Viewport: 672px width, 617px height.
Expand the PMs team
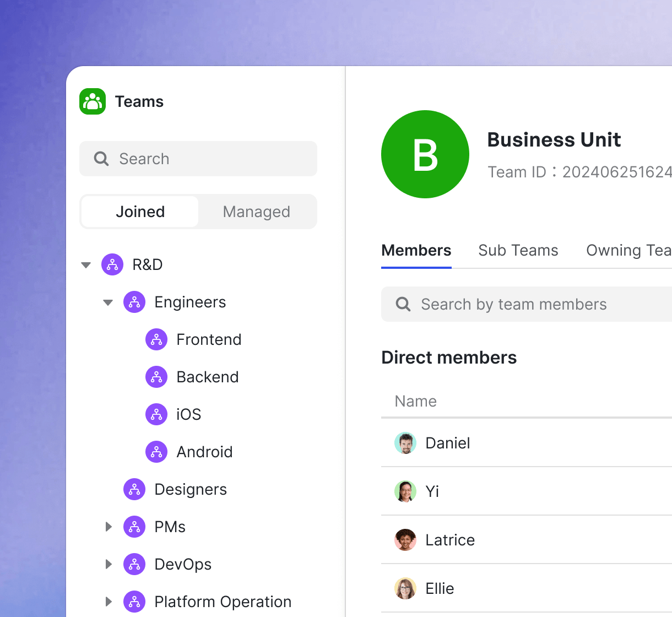click(108, 527)
